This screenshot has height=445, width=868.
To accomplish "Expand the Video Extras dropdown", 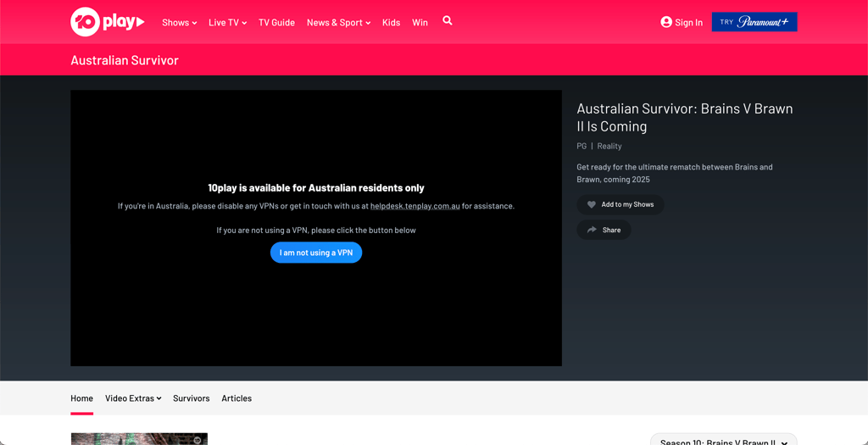I will tap(133, 398).
